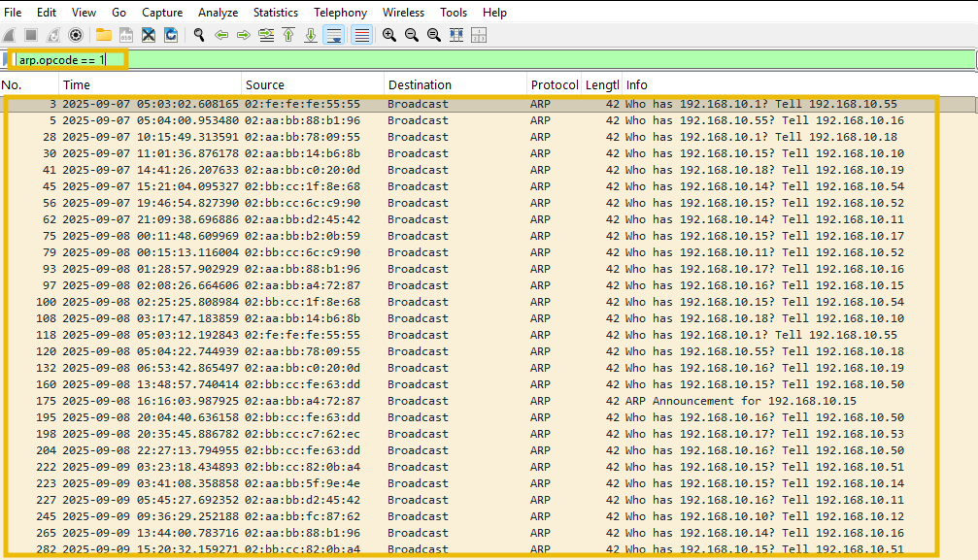Open the Statistics menu
Screen dimensions: 978x560
tap(275, 13)
